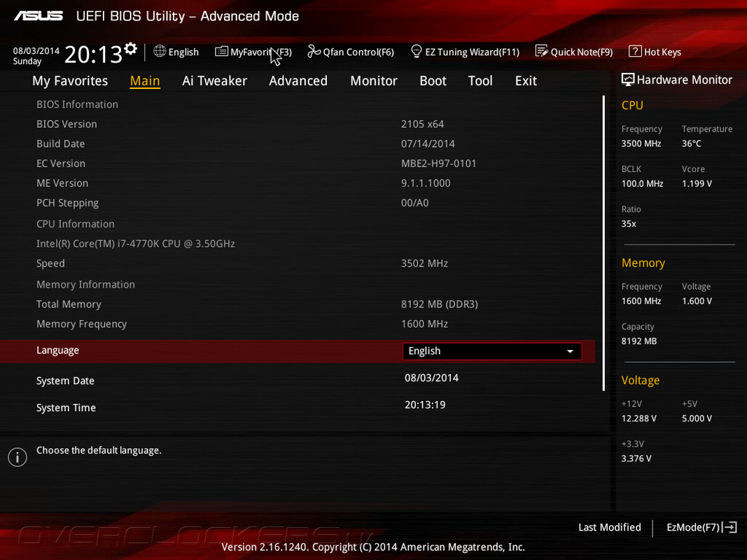Screen dimensions: 747x560
Task: Click Last Modified button
Action: (x=610, y=527)
